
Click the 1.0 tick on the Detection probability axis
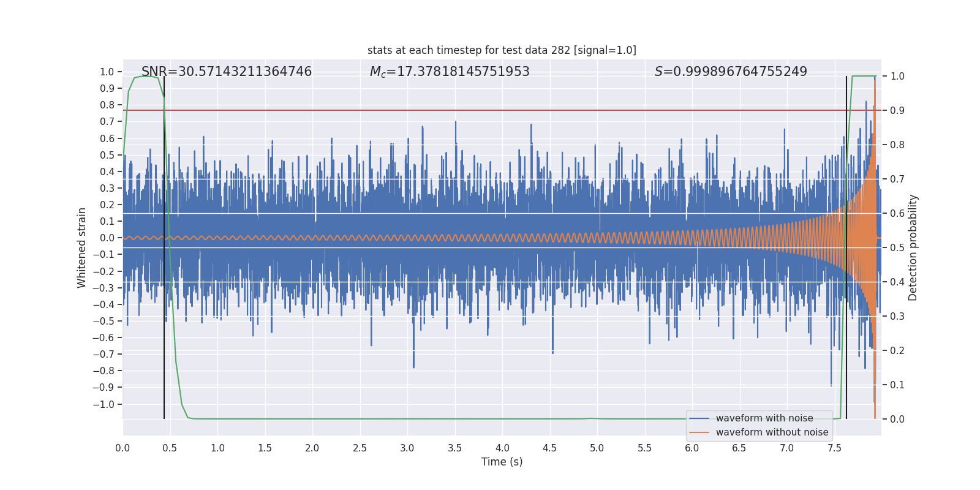pyautogui.click(x=897, y=76)
